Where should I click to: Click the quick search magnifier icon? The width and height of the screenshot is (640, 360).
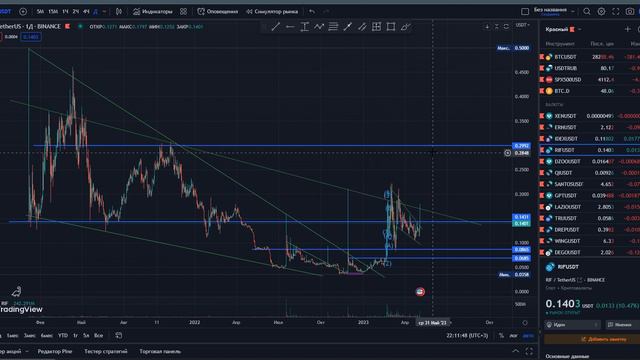click(x=587, y=11)
